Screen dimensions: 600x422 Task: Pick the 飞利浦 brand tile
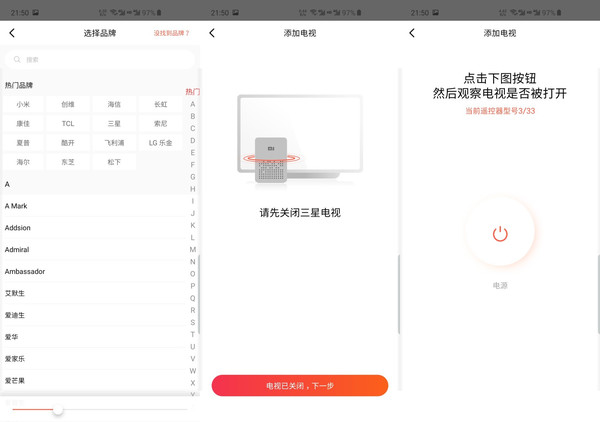(114, 143)
